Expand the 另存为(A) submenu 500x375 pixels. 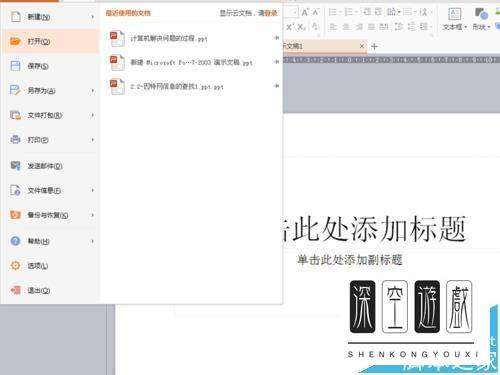(x=92, y=90)
